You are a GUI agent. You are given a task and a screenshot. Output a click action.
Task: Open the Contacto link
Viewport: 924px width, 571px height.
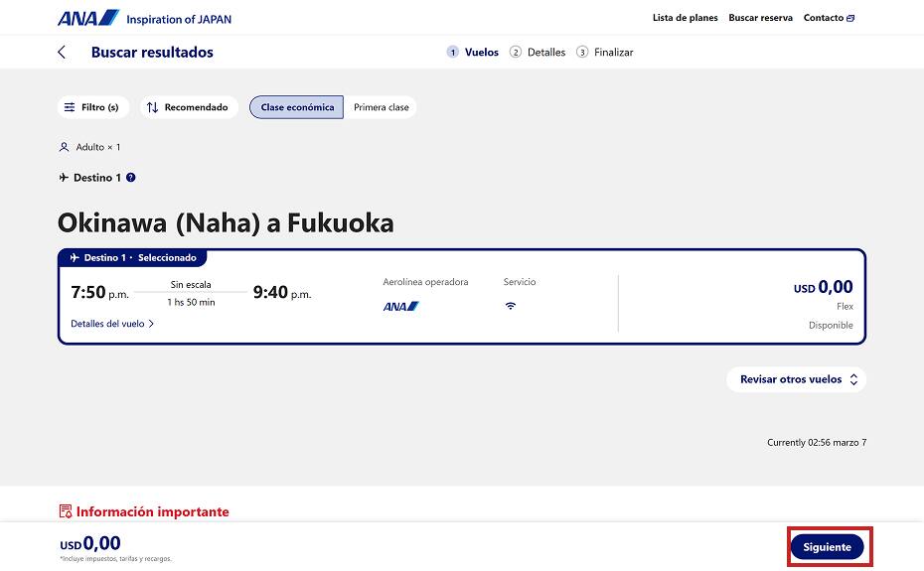click(x=823, y=18)
